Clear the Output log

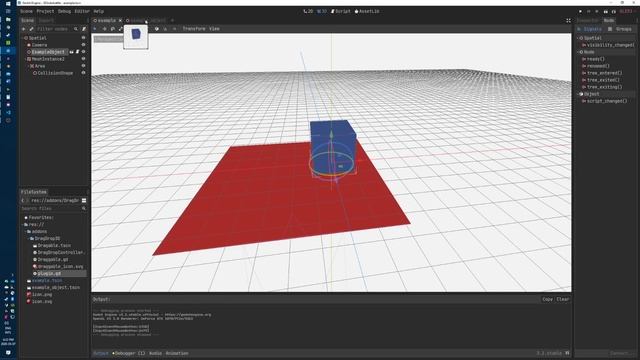[563, 299]
